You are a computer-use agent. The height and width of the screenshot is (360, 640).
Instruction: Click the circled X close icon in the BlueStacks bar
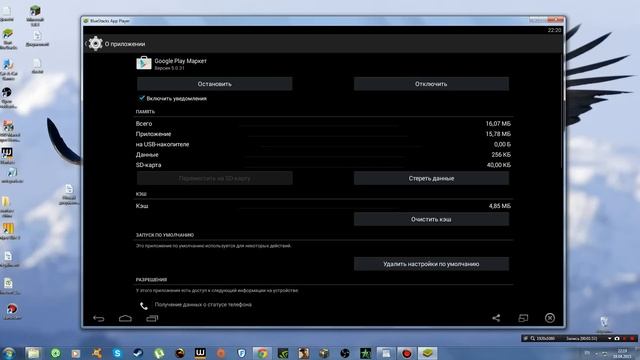pos(550,318)
